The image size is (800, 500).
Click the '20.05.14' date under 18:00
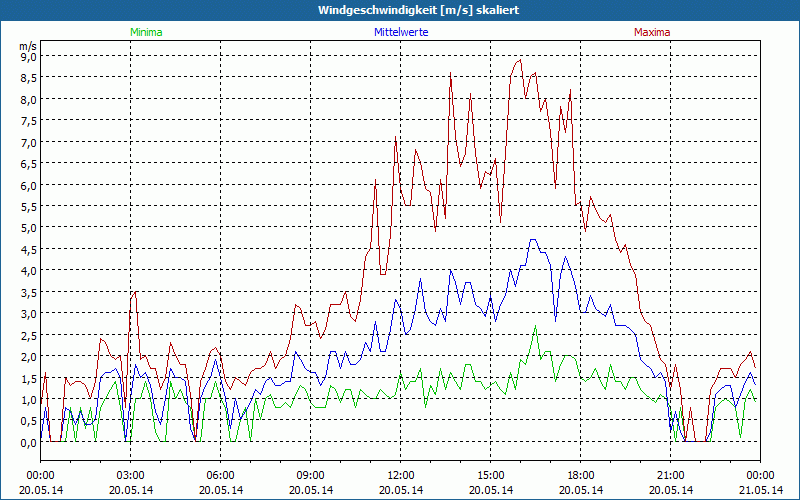581,490
